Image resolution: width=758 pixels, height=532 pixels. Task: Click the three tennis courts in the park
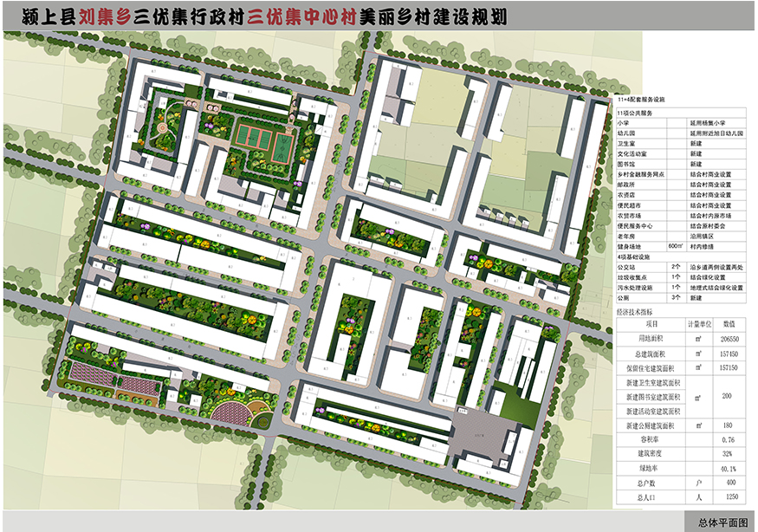tap(252, 136)
